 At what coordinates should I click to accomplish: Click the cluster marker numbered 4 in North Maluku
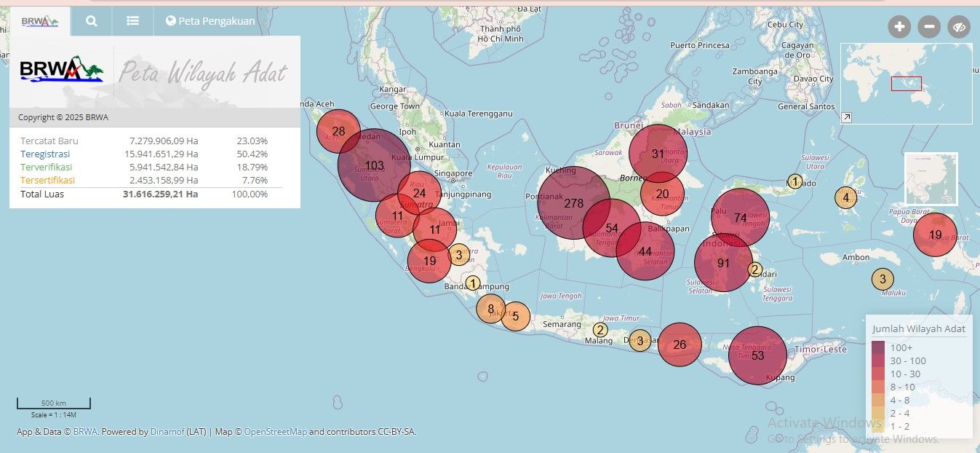click(x=845, y=197)
